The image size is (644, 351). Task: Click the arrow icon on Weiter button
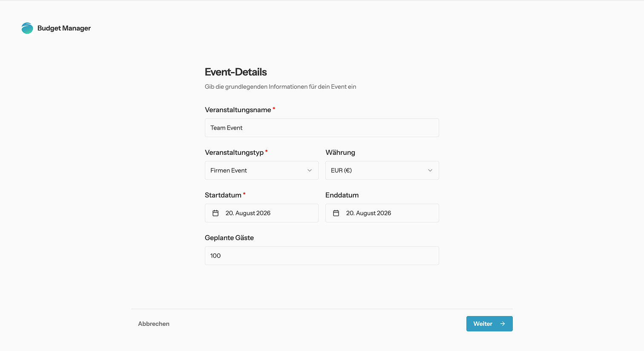click(x=503, y=324)
